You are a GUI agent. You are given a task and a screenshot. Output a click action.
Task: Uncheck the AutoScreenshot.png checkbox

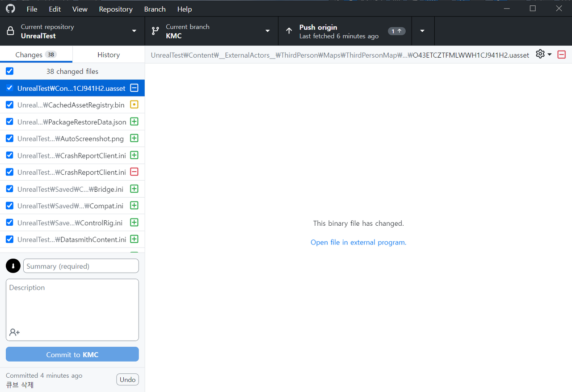coord(9,138)
